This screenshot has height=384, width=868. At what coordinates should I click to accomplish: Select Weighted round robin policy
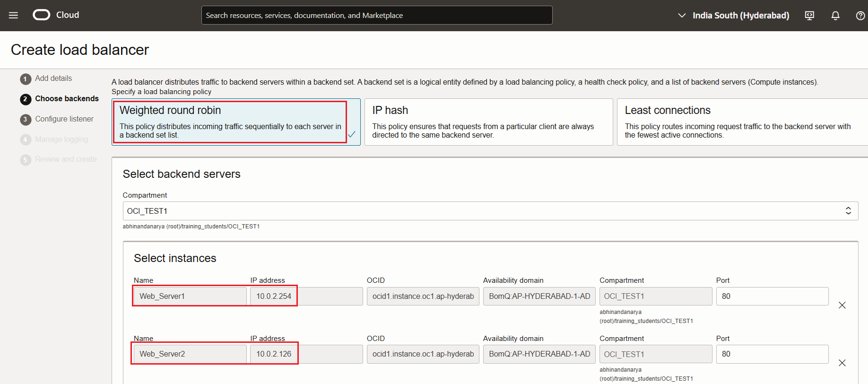point(235,122)
